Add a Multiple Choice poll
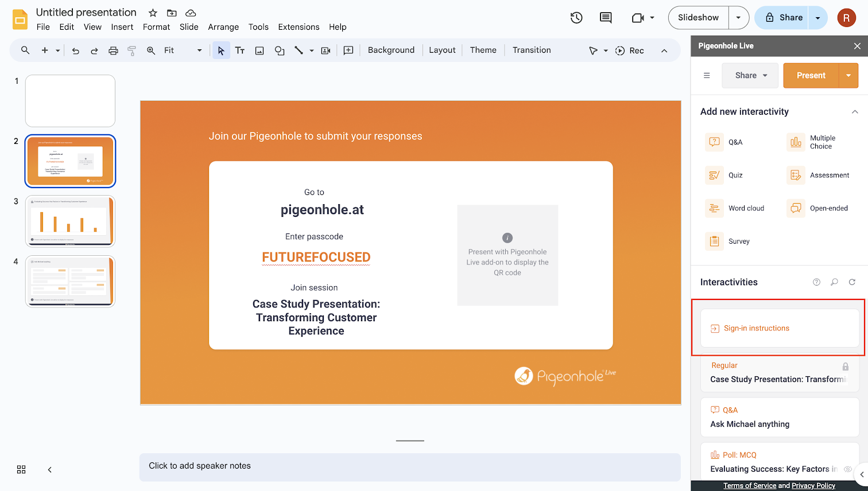Screen dimensions: 868x491 811,142
